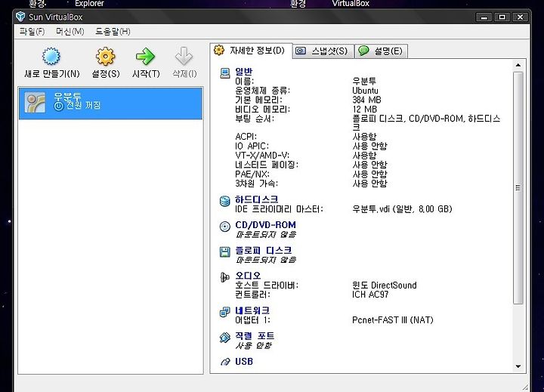Click the '384 MB' base memory value
Viewport: 544px width, 392px height.
(x=366, y=100)
